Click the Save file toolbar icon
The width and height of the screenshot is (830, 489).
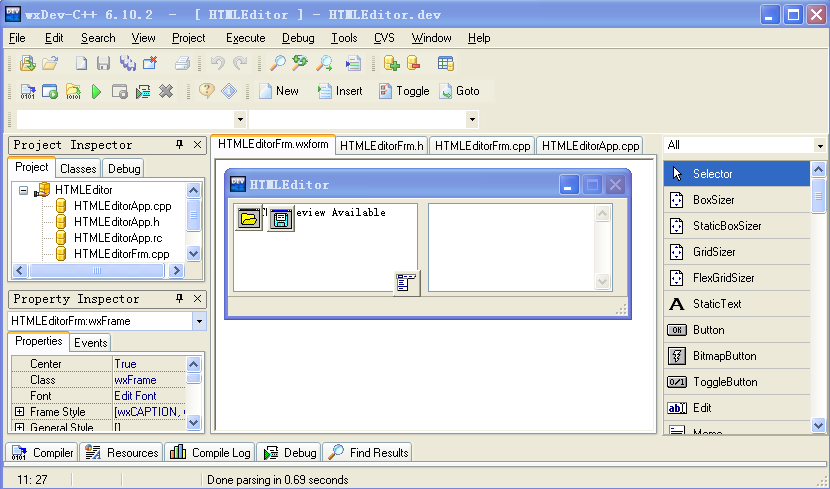(103, 64)
